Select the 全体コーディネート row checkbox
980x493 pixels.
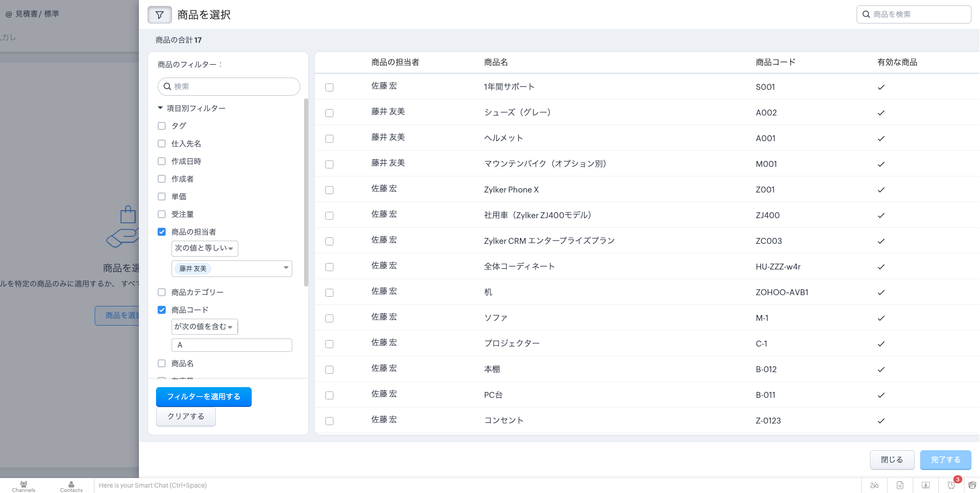click(x=330, y=267)
